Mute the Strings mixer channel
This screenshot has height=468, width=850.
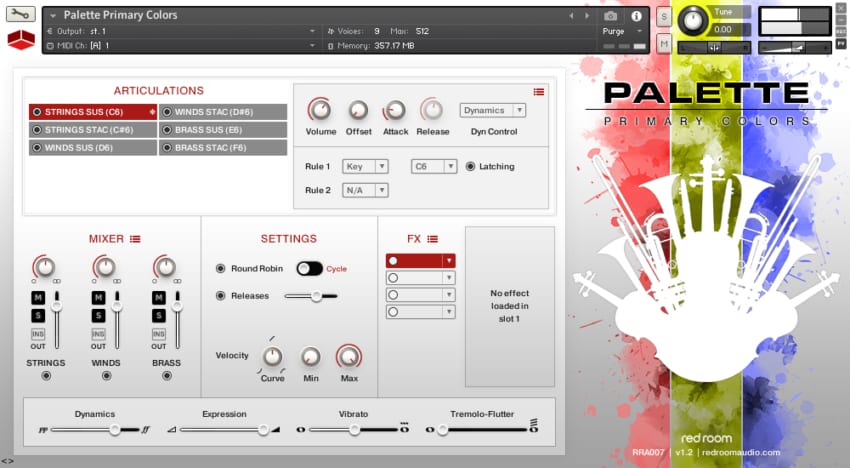[38, 298]
